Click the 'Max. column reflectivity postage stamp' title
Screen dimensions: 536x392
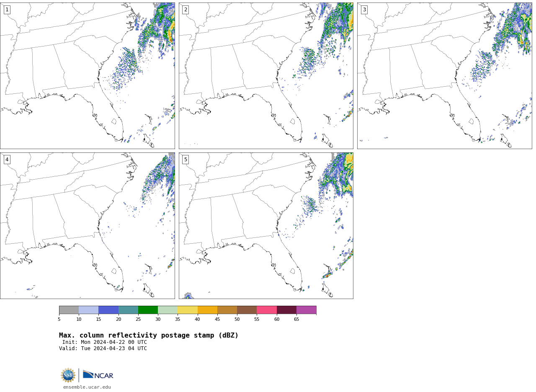click(149, 335)
